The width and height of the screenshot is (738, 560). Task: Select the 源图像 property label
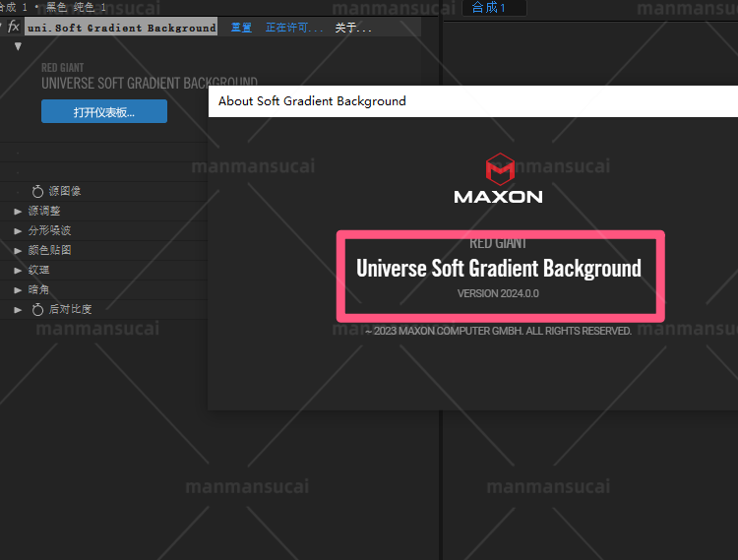[x=65, y=191]
